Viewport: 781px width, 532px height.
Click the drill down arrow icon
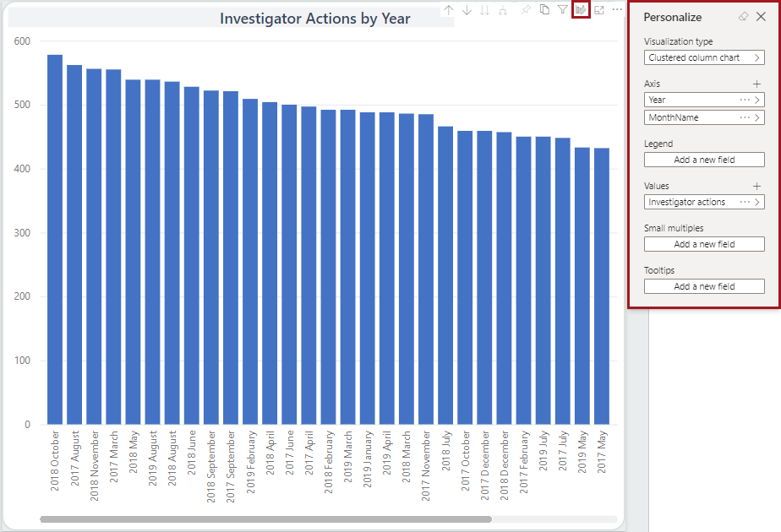click(467, 10)
